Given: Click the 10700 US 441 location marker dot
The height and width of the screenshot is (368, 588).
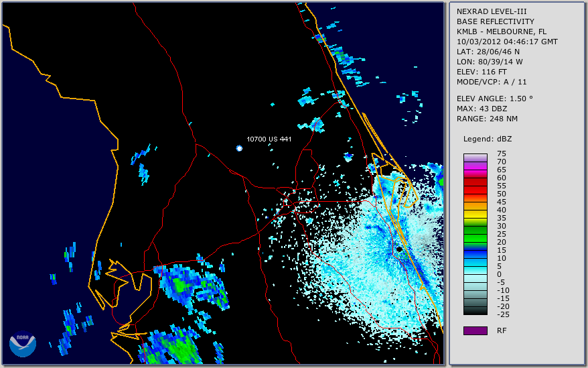Looking at the screenshot, I should click(x=239, y=148).
